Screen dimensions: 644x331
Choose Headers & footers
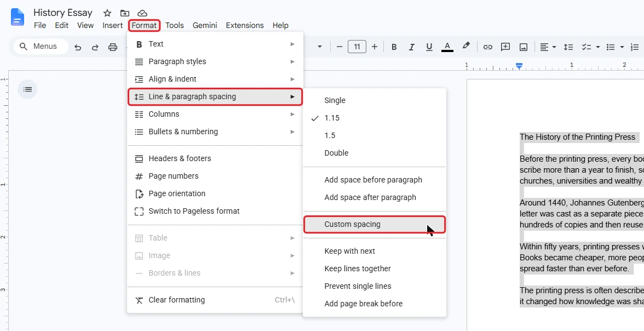(215, 158)
